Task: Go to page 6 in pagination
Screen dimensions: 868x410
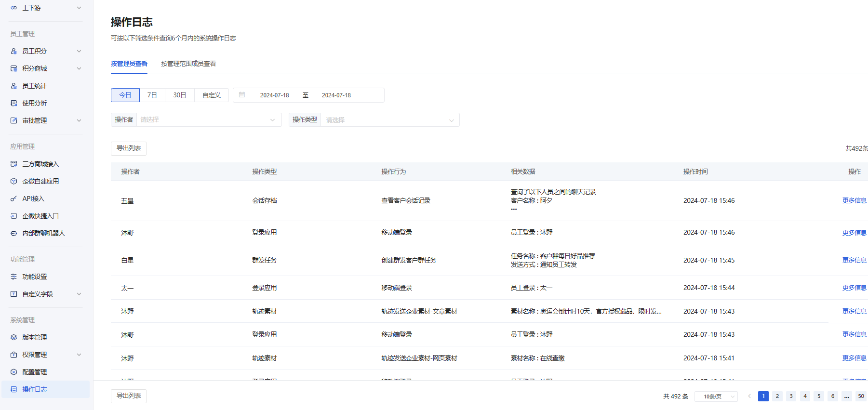Action: click(x=833, y=396)
